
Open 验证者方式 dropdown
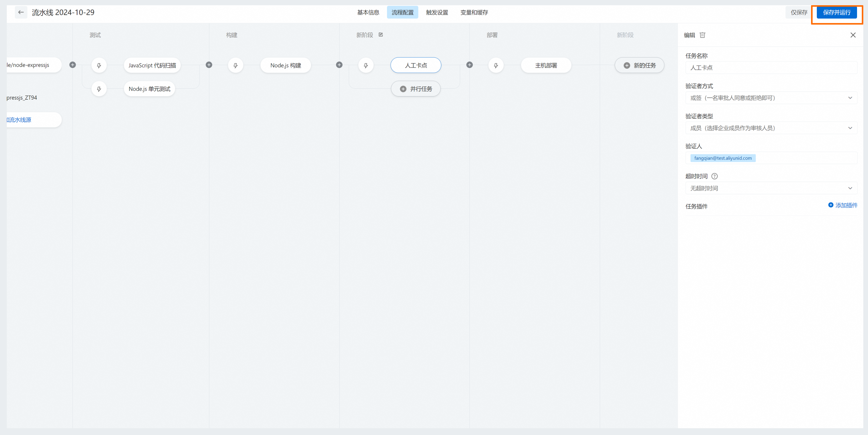click(x=771, y=98)
